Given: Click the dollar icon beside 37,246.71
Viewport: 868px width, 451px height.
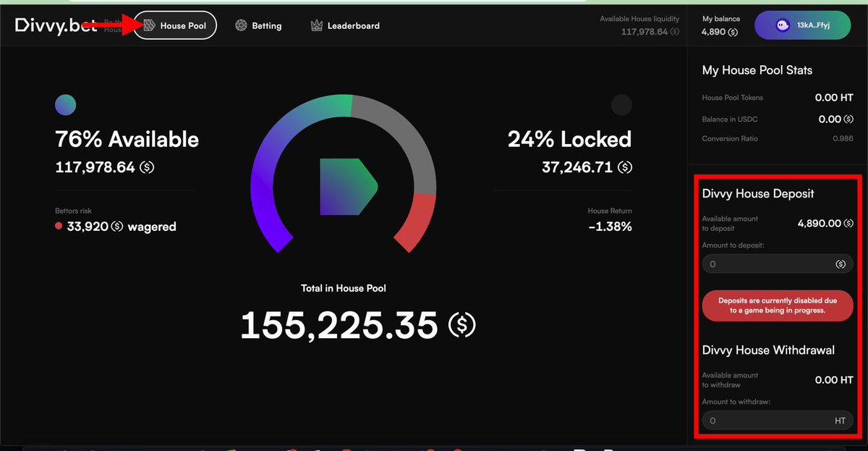Looking at the screenshot, I should [625, 167].
